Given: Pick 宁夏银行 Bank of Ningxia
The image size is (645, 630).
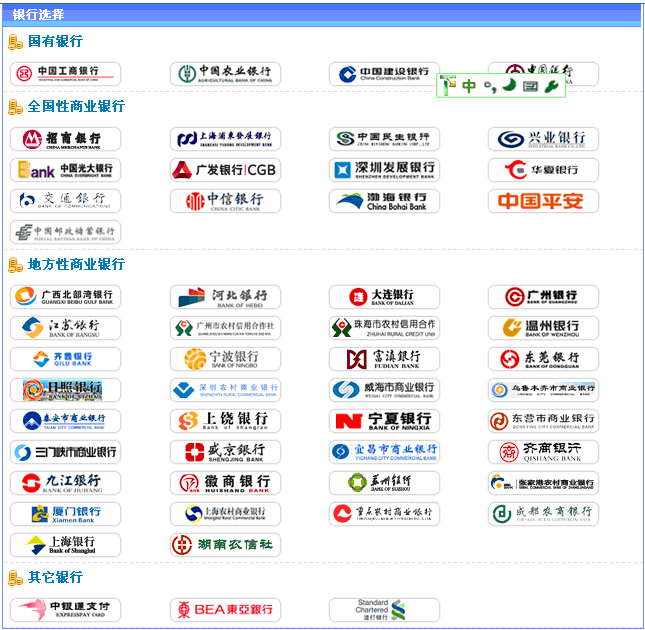Looking at the screenshot, I should [384, 421].
